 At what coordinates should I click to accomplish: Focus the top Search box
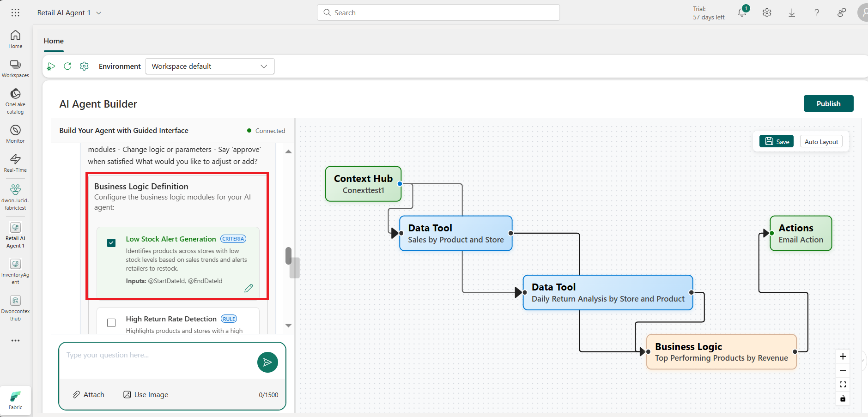coord(438,12)
